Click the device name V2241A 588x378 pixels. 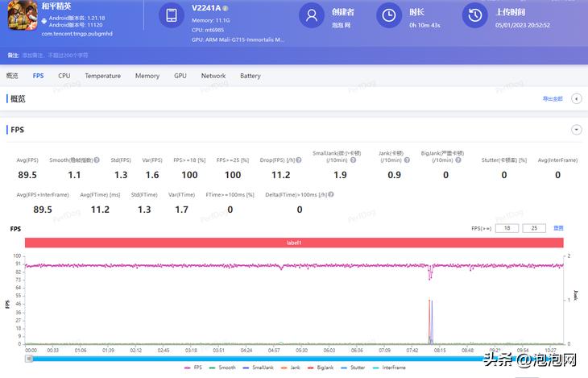206,8
